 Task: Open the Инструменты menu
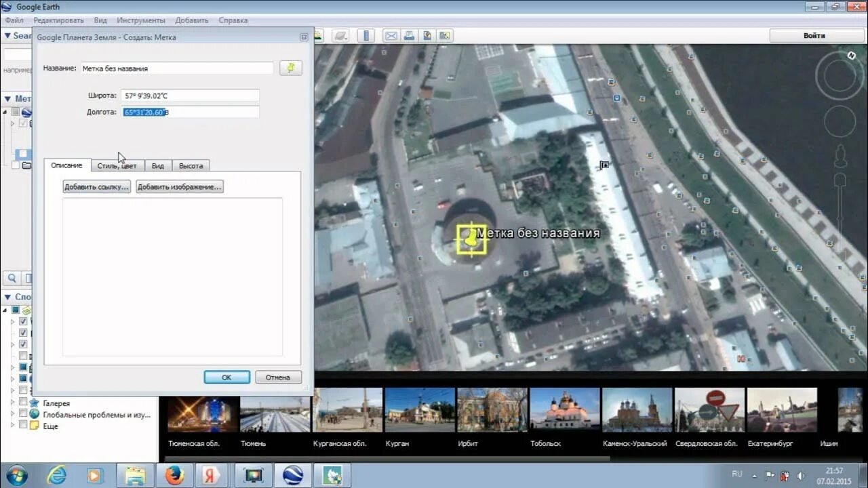pyautogui.click(x=140, y=20)
